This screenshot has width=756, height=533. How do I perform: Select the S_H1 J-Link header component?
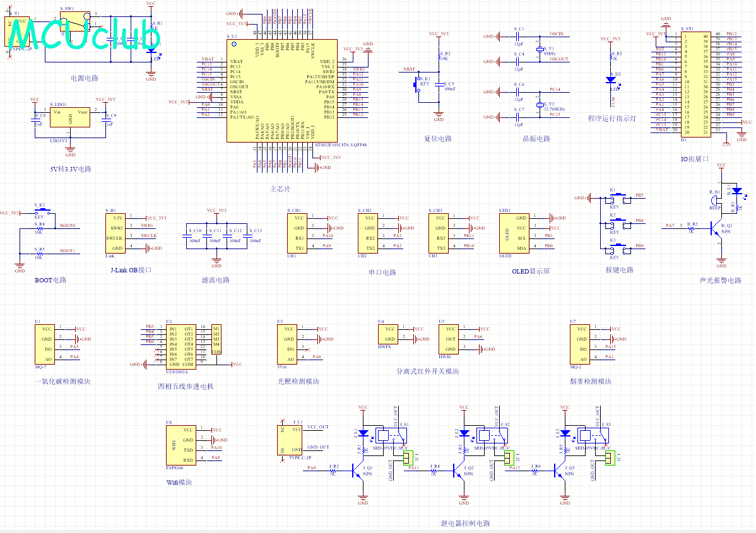115,233
